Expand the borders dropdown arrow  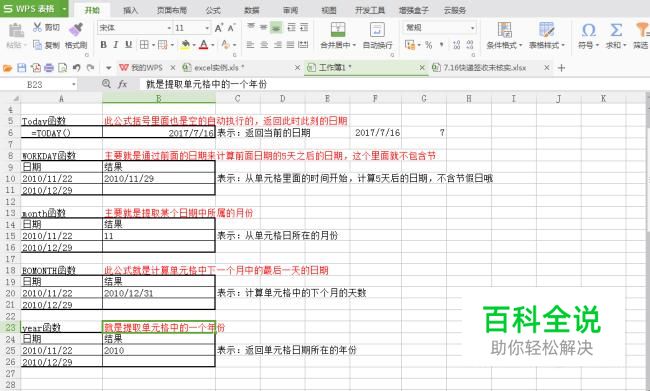pos(153,45)
